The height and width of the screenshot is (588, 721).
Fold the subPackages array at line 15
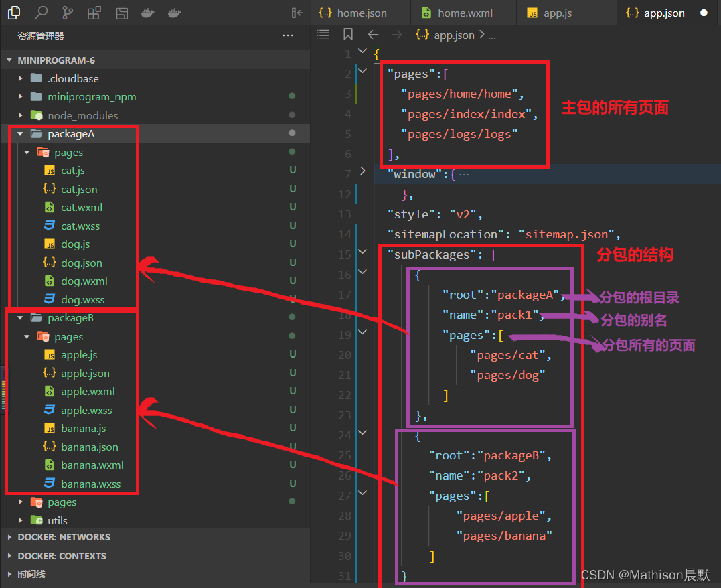[x=362, y=252]
